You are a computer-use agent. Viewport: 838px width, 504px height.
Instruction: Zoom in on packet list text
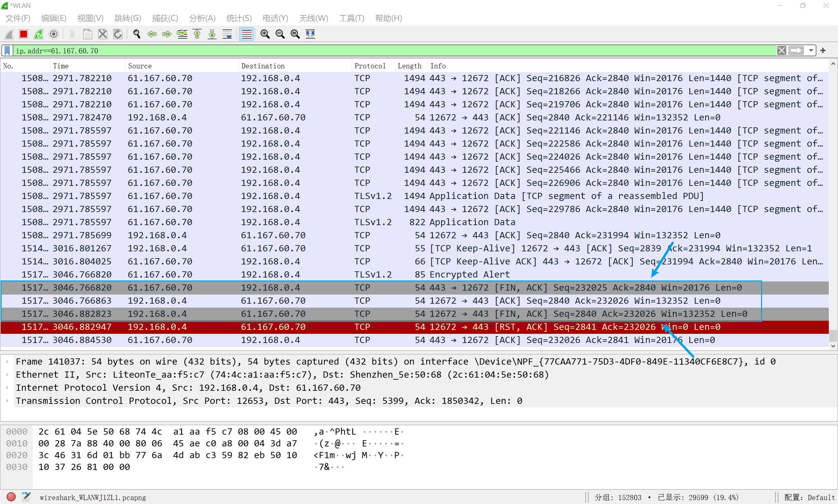pos(264,34)
